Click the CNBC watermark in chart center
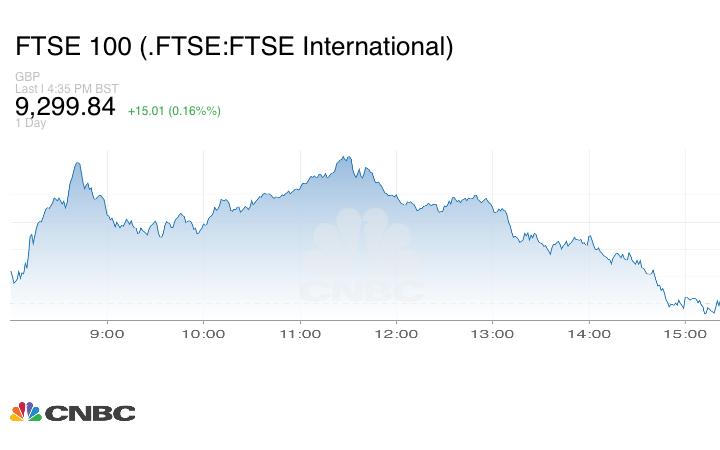The image size is (720, 450). tap(362, 260)
